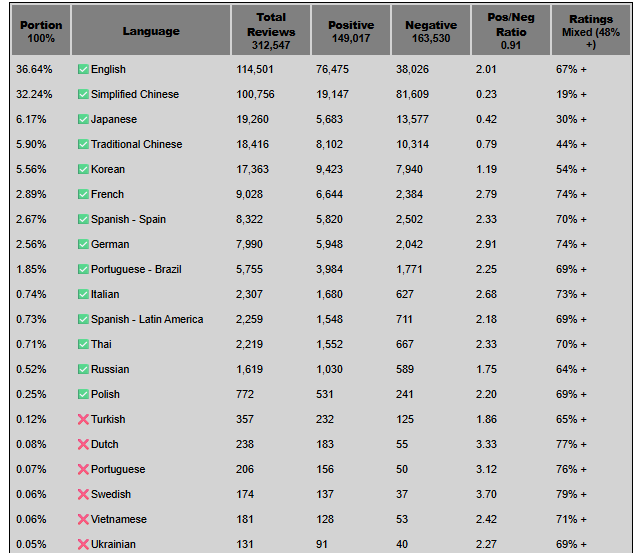Click the green checkmark beside Polish
638x553 pixels.
(x=83, y=394)
